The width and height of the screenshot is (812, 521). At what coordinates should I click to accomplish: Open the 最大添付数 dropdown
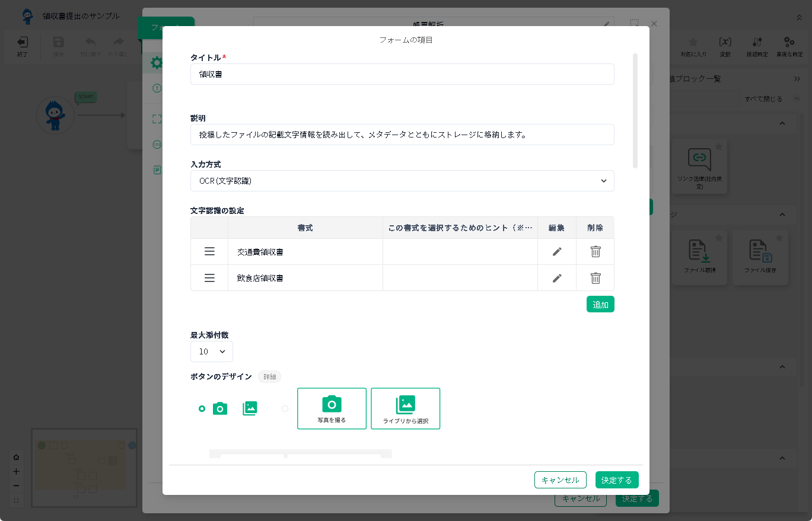click(x=212, y=351)
